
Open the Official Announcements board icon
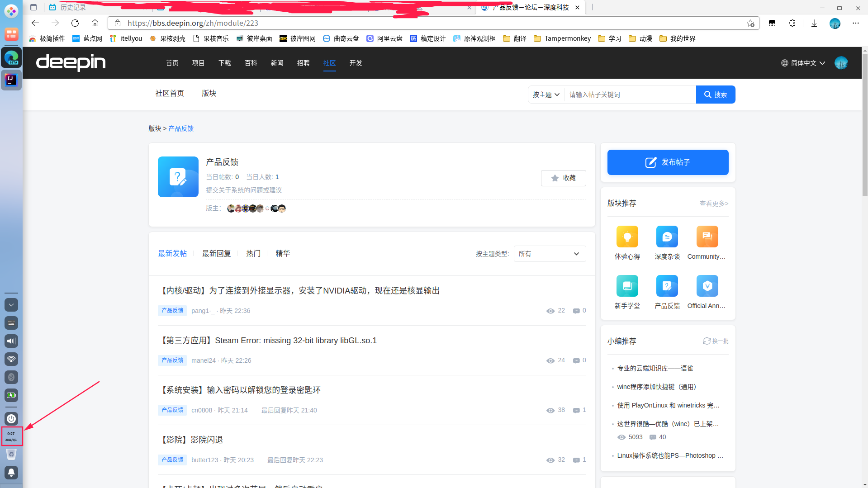click(x=707, y=286)
